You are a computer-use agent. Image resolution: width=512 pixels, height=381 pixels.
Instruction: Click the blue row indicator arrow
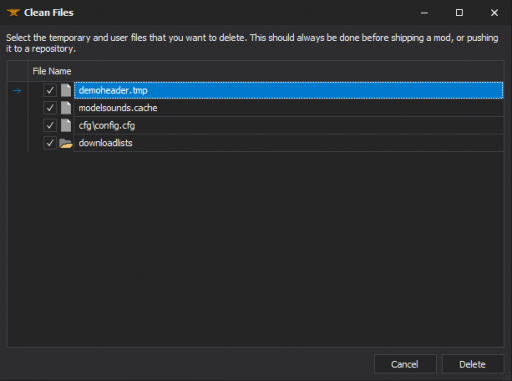tap(17, 90)
